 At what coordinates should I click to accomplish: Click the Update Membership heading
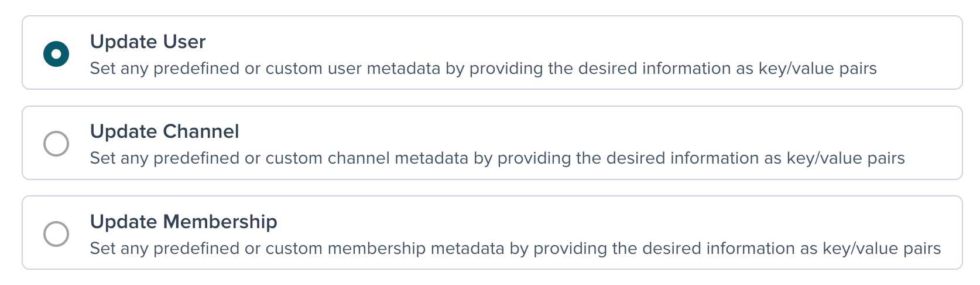pos(183,222)
